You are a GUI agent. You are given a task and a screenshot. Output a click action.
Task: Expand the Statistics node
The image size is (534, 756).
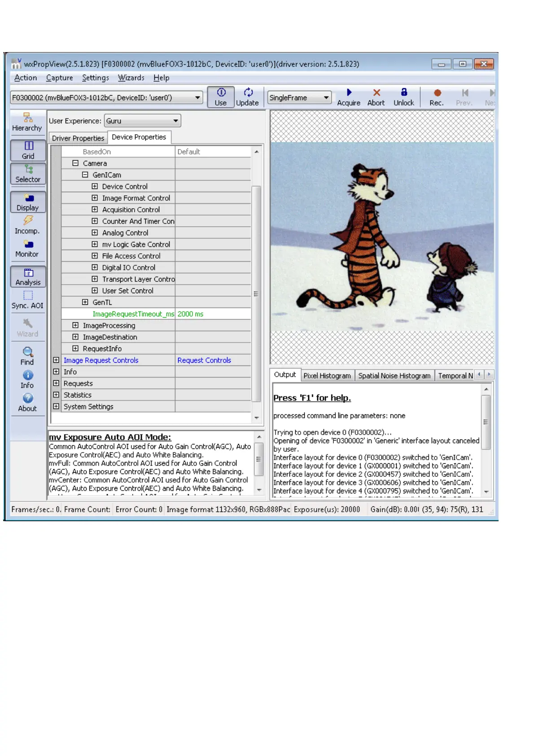pos(56,395)
